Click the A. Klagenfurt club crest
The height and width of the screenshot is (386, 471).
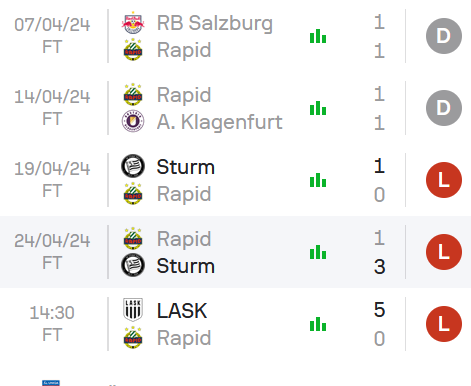[x=133, y=121]
